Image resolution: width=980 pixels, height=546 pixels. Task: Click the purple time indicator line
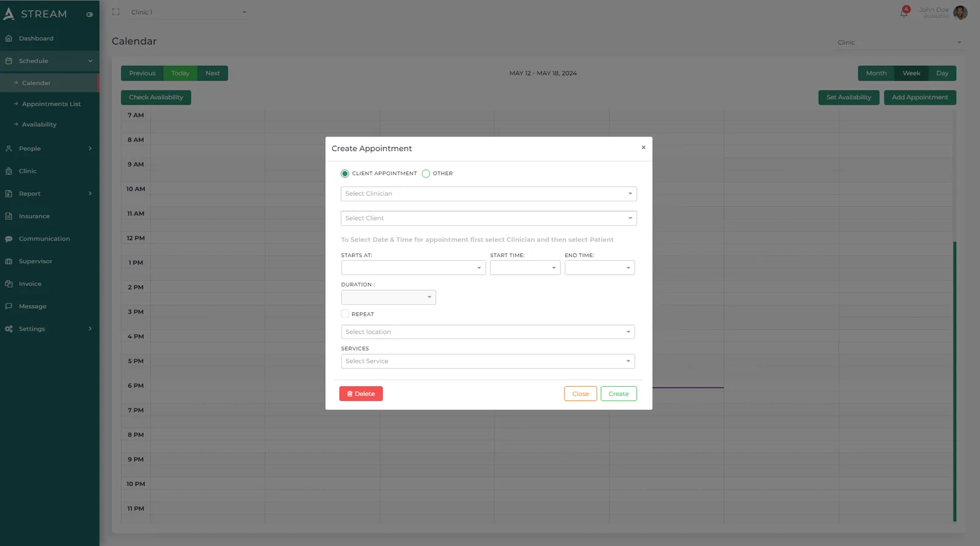[x=688, y=387]
